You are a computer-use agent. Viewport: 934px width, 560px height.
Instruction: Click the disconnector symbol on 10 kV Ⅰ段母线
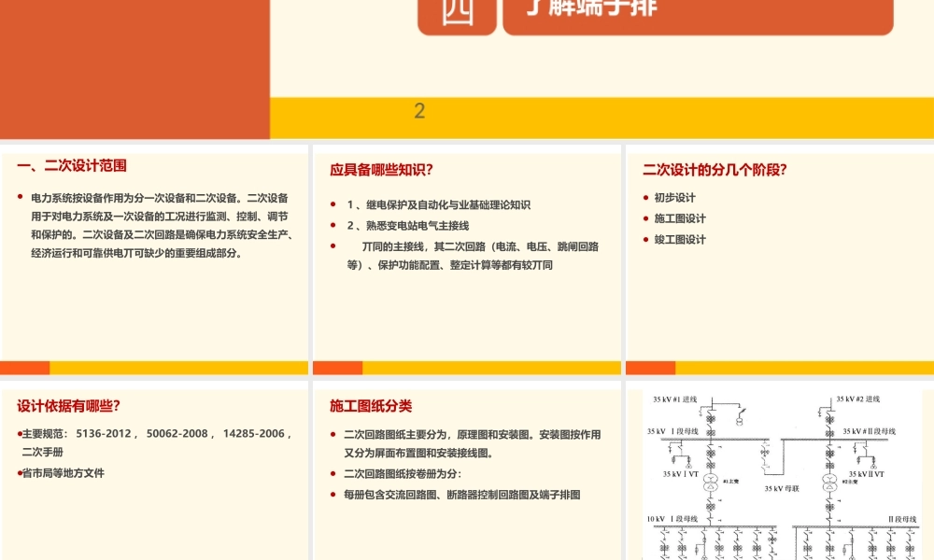[x=664, y=534]
